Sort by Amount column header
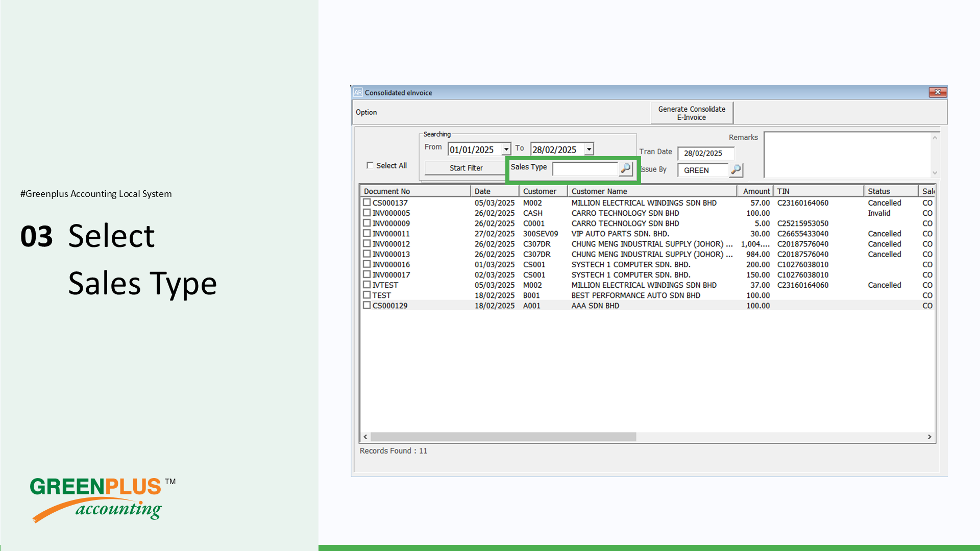Screen dimensions: 980x551 (755, 191)
